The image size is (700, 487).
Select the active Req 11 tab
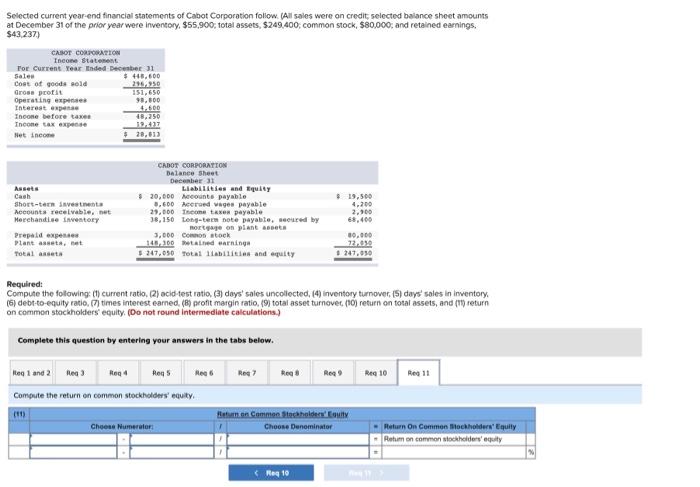click(419, 373)
